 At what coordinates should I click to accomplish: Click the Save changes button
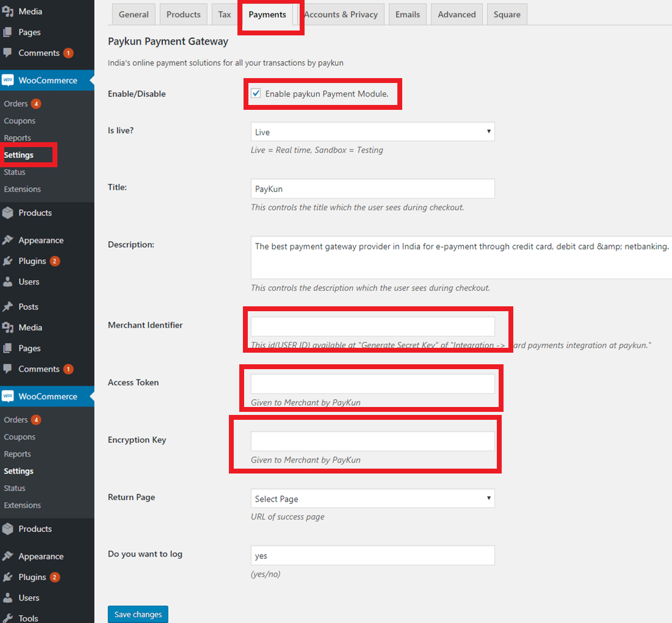(x=138, y=614)
